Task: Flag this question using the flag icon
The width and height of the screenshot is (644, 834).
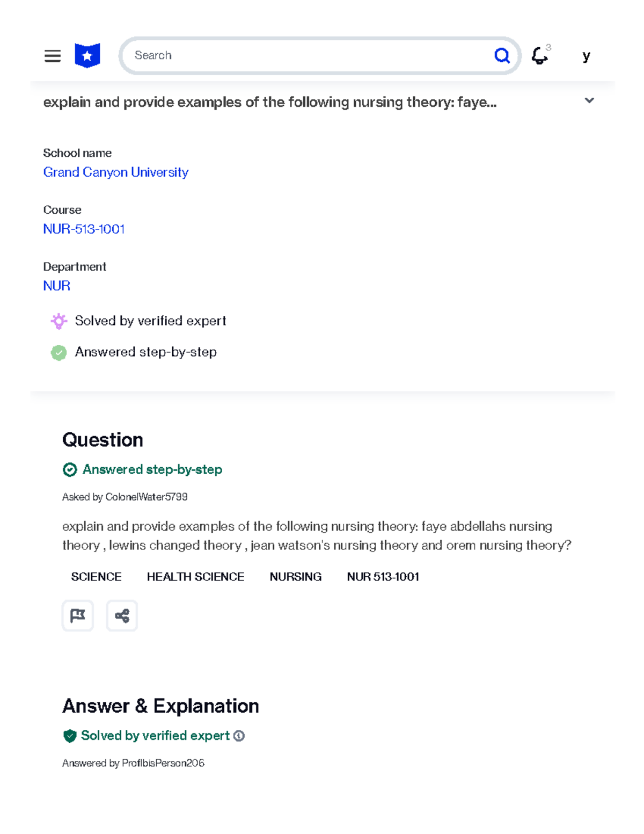Action: point(78,615)
